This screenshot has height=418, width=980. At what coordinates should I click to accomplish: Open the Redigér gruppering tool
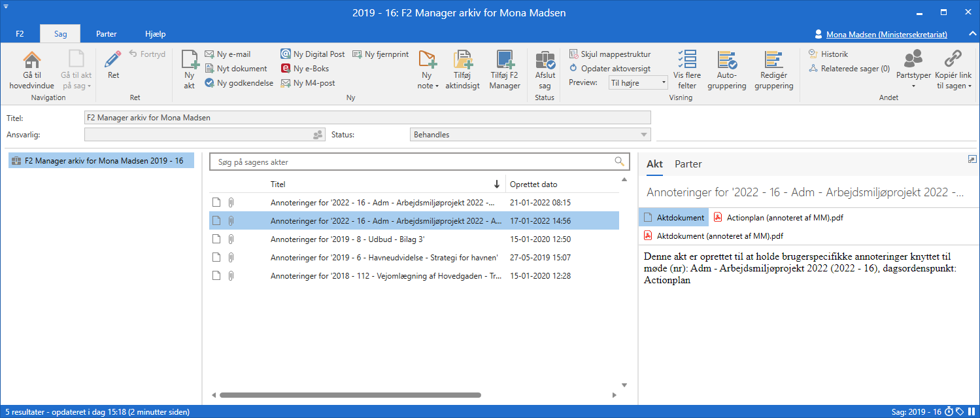pos(773,61)
